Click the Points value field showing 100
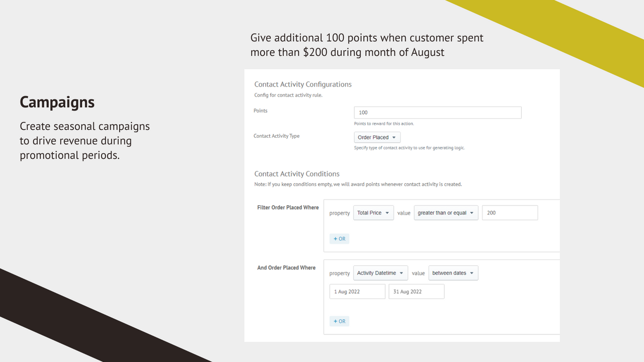Screen dimensions: 644x362 click(437, 112)
